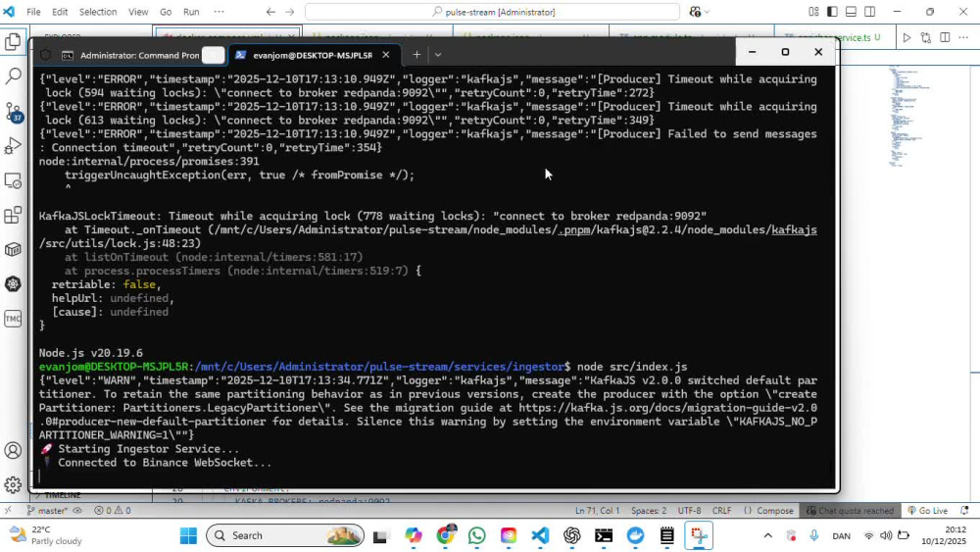Open Docker Desktop from the taskbar
The image size is (980, 552).
point(636,535)
